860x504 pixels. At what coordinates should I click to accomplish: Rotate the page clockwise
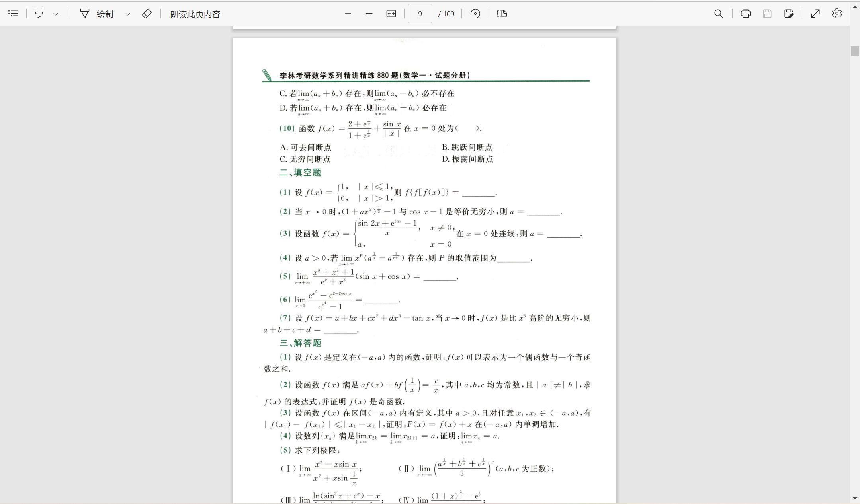coord(475,14)
